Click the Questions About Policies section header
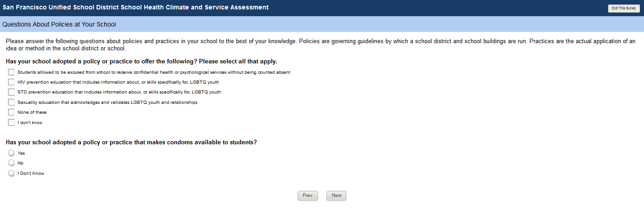Screen dimensions: 644x218 [59, 24]
